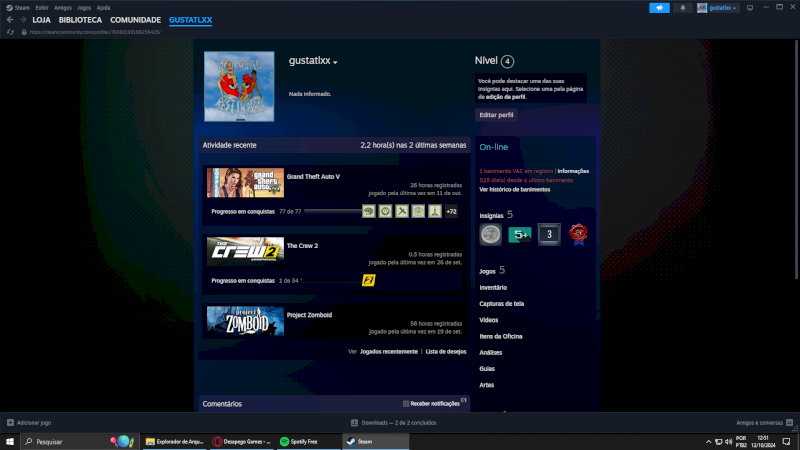Viewport: 800px width, 450px height.
Task: Go to the BIBLIOTECA tab
Action: tap(80, 20)
